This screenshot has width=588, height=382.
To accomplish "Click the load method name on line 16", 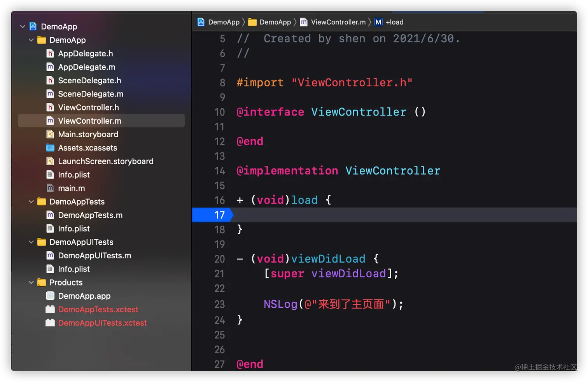I will [304, 200].
